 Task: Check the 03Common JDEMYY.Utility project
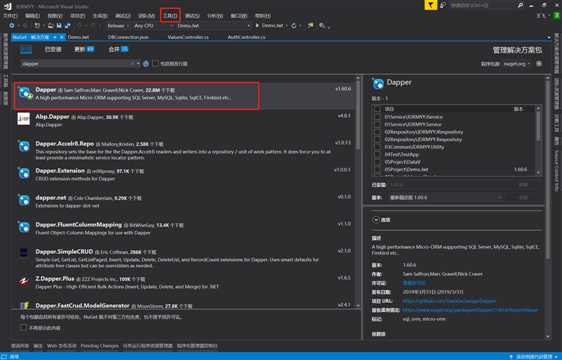[377, 147]
